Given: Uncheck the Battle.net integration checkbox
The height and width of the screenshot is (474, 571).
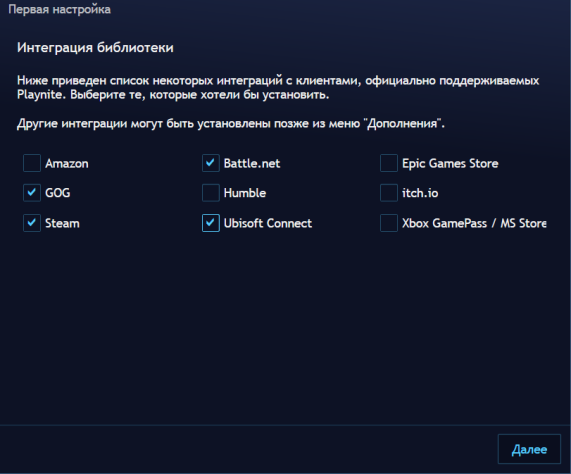Looking at the screenshot, I should 211,163.
